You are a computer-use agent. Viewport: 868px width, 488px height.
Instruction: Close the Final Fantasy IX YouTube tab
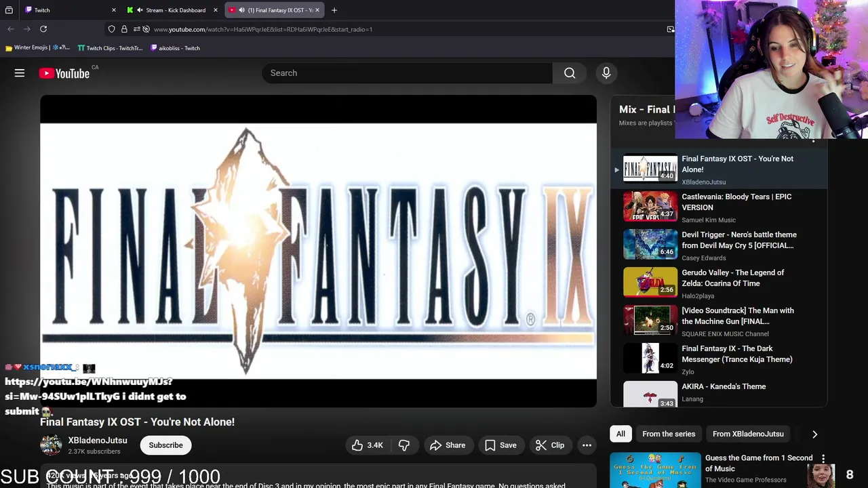tap(317, 10)
